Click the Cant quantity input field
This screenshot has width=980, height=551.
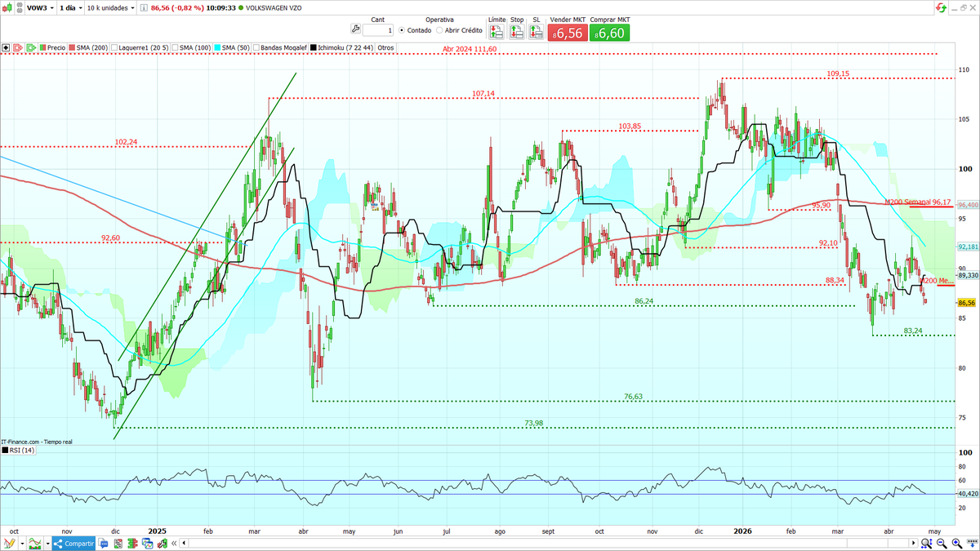[x=378, y=30]
